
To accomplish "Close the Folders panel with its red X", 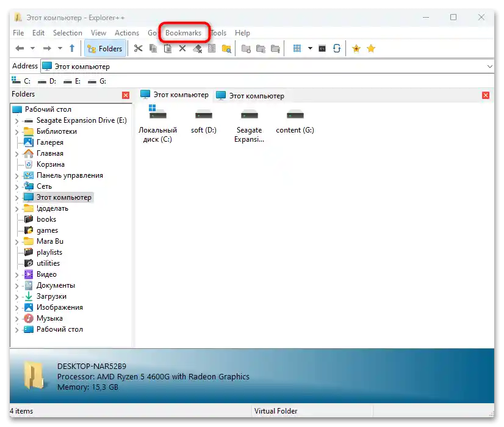I will (x=126, y=95).
